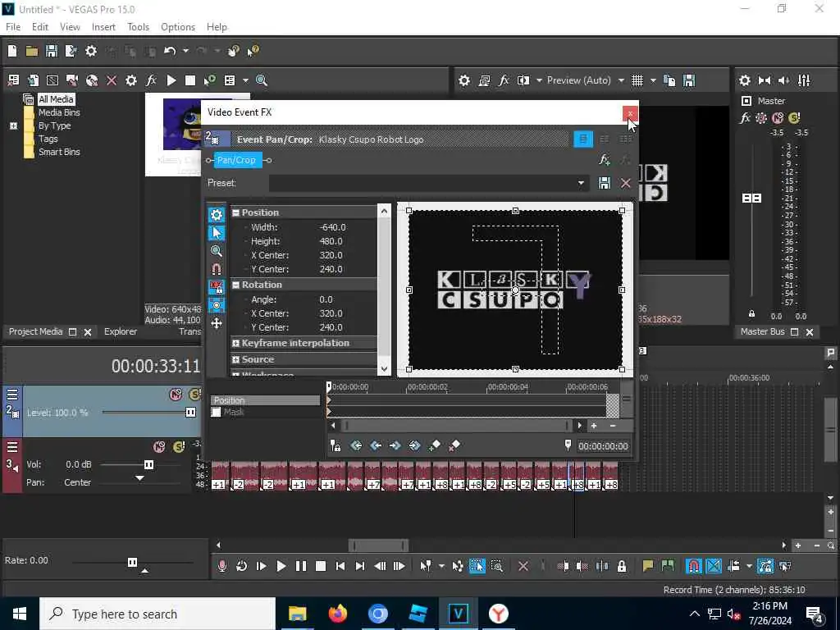Screen dimensions: 840x630
Task: Click the Record microphone button in transport
Action: (222, 566)
